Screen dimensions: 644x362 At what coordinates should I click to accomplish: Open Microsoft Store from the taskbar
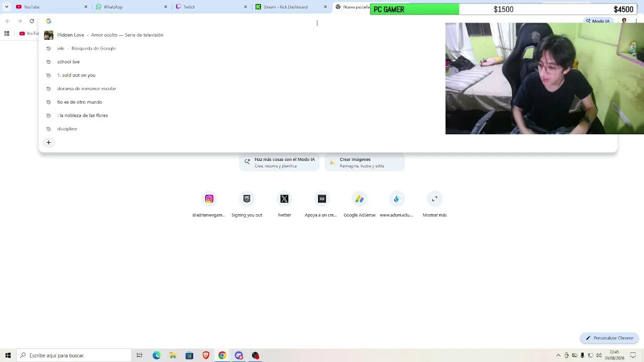189,355
